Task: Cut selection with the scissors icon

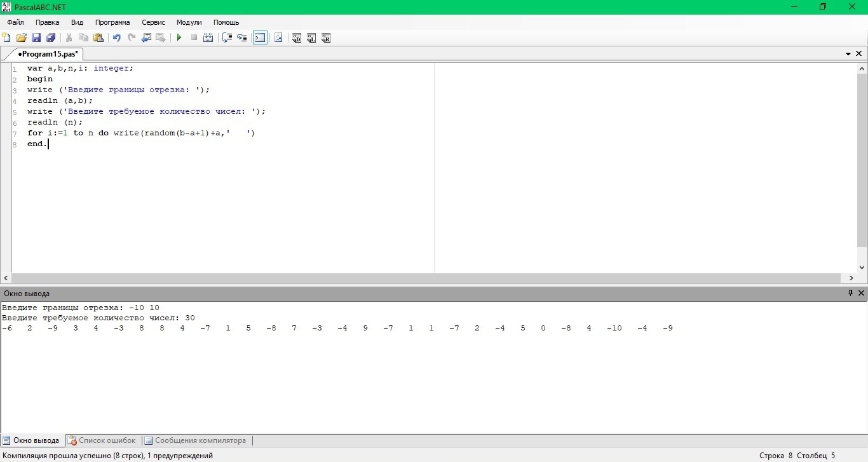Action: click(x=69, y=38)
